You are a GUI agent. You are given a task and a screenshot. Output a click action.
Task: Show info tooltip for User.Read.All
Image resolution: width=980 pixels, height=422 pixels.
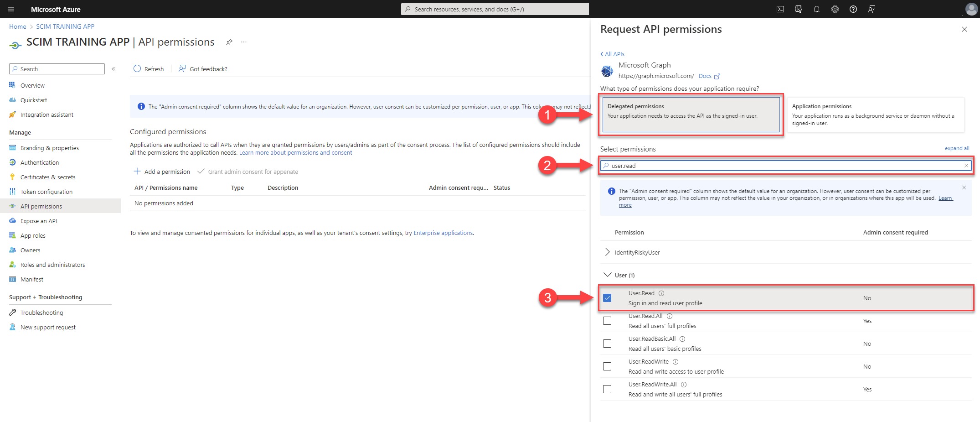point(670,316)
